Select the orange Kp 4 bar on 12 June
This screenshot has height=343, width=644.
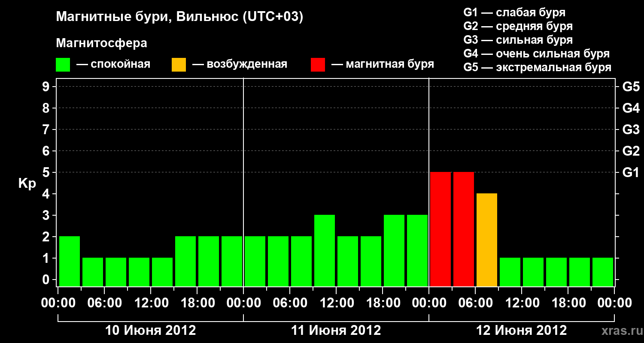[487, 240]
